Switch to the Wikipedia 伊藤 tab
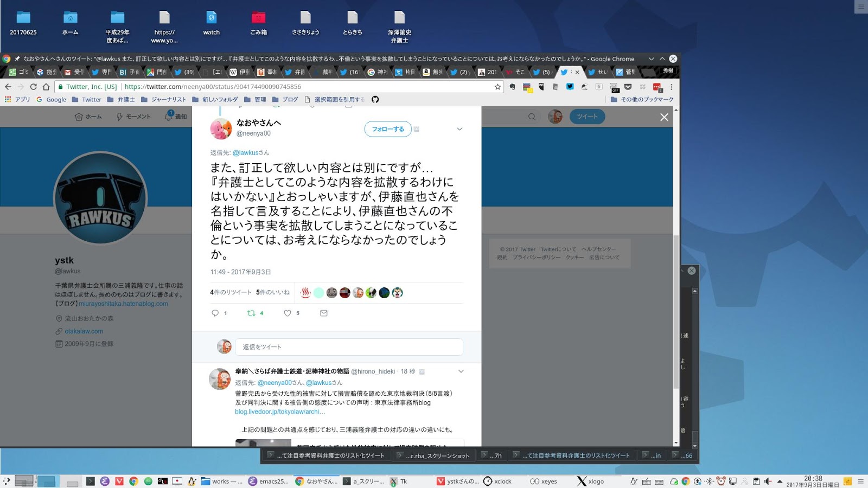The image size is (868, 488). [240, 72]
